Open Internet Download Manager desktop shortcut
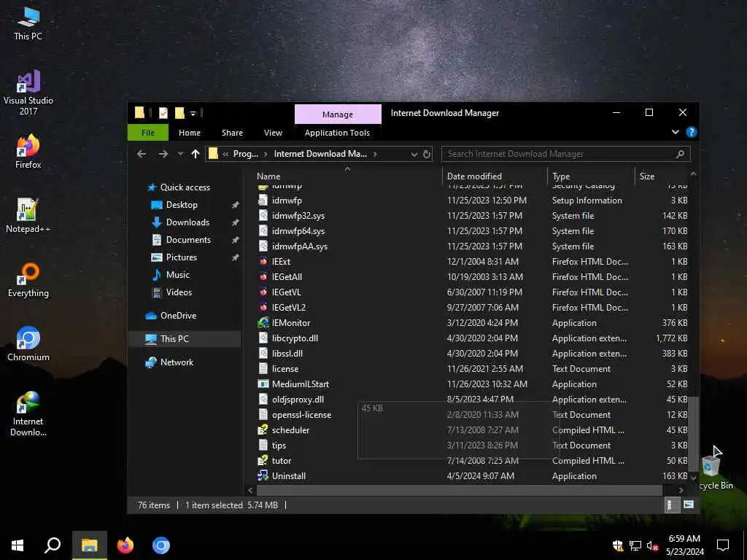This screenshot has width=747, height=560. pos(28,413)
